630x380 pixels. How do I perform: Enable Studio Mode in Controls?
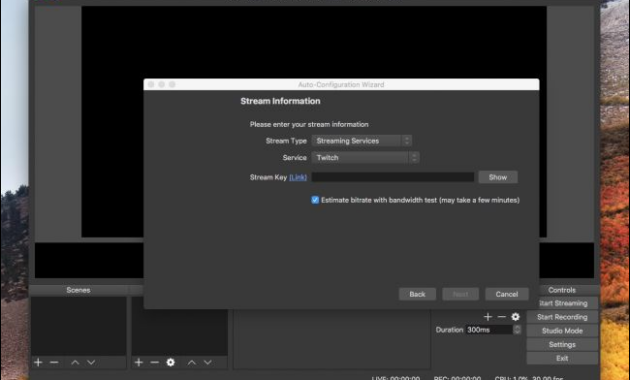point(562,331)
